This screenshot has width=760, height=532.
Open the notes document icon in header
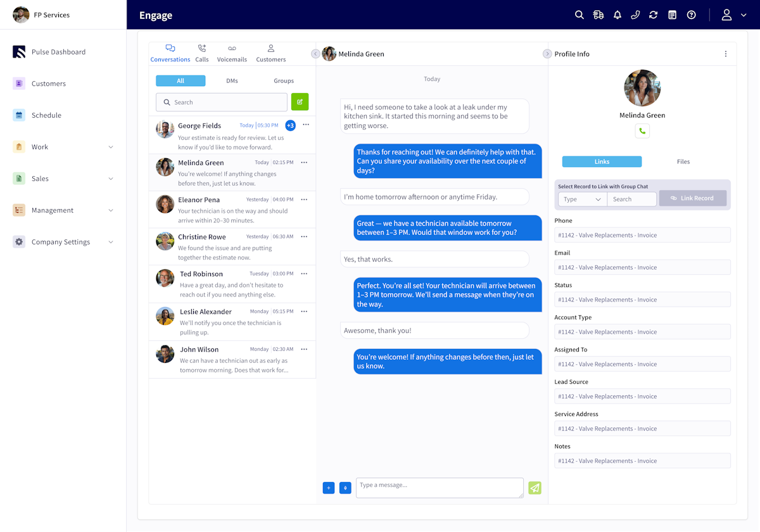(x=672, y=15)
